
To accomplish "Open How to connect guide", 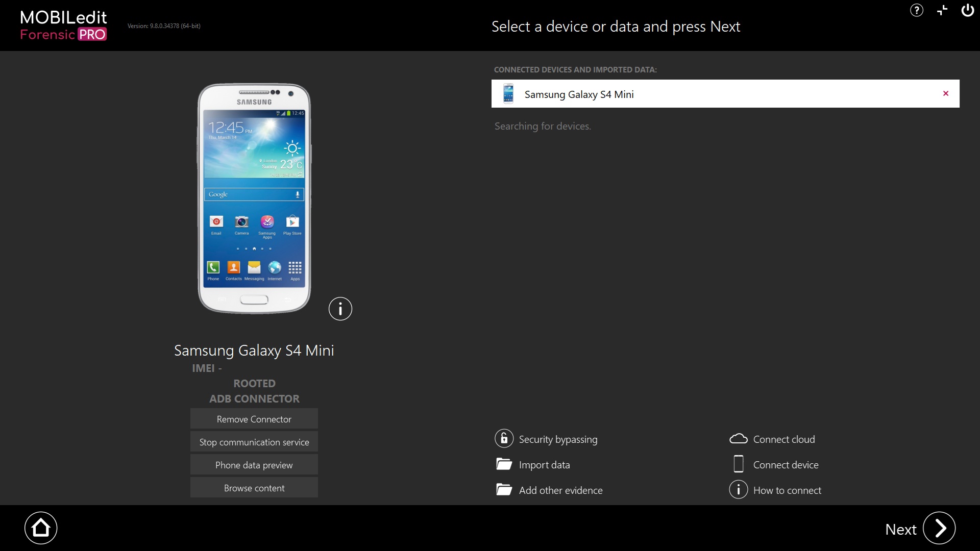I will pos(788,490).
